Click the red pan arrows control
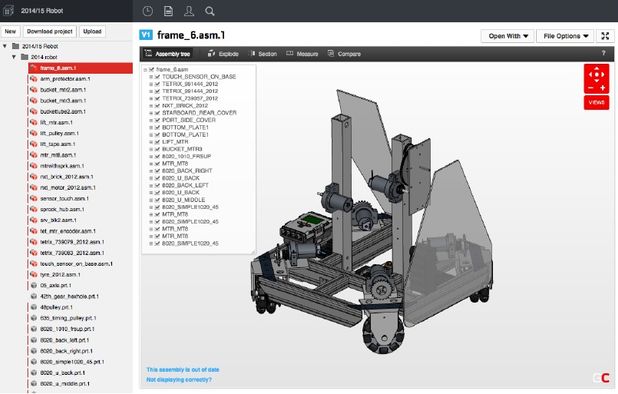The width and height of the screenshot is (618, 394). [597, 74]
